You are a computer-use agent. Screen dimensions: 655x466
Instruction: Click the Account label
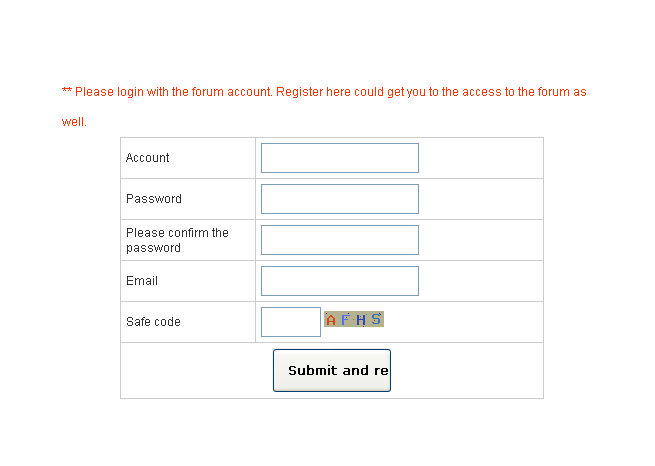coord(148,158)
